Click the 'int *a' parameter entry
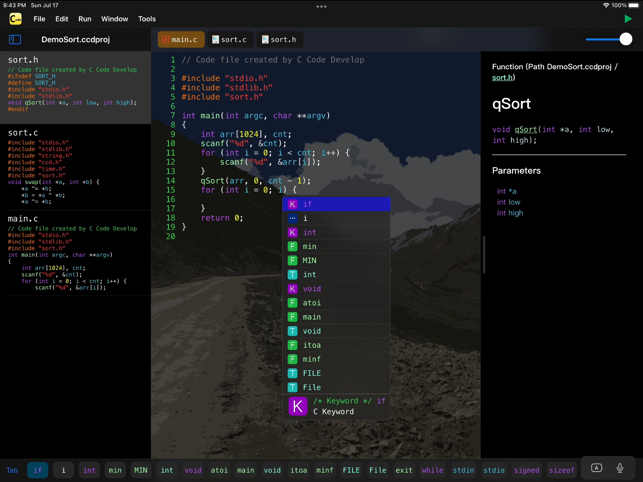This screenshot has height=482, width=643. click(506, 191)
